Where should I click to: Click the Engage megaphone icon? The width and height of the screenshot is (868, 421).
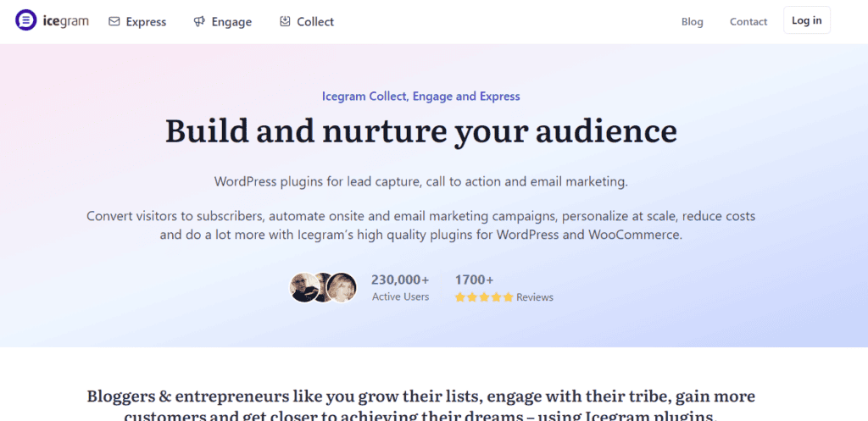tap(199, 21)
